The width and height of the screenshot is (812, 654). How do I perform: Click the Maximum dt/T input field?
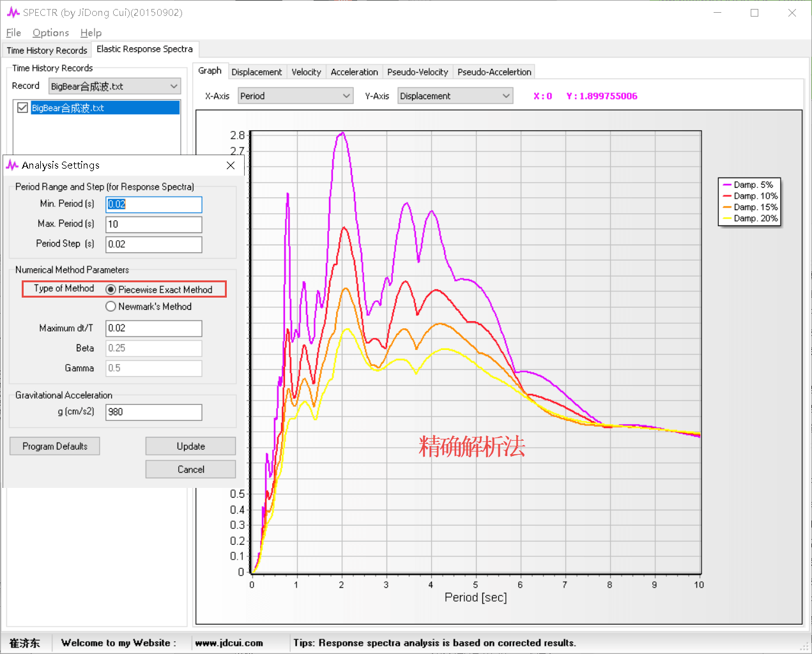coord(154,328)
